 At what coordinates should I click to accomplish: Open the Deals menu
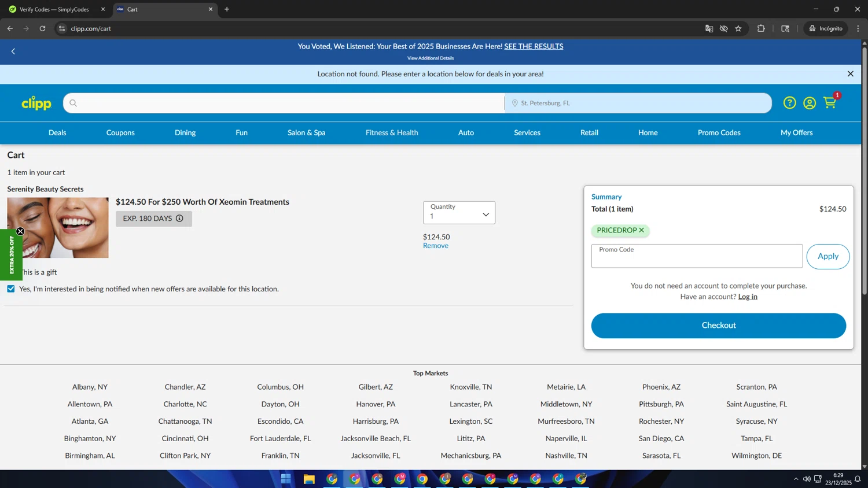click(57, 132)
